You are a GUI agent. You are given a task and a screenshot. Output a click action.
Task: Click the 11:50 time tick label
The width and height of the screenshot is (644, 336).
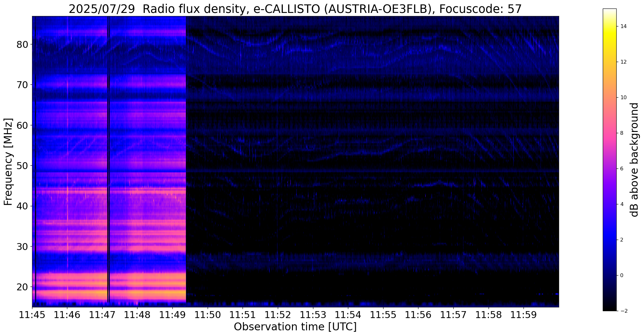[208, 315]
